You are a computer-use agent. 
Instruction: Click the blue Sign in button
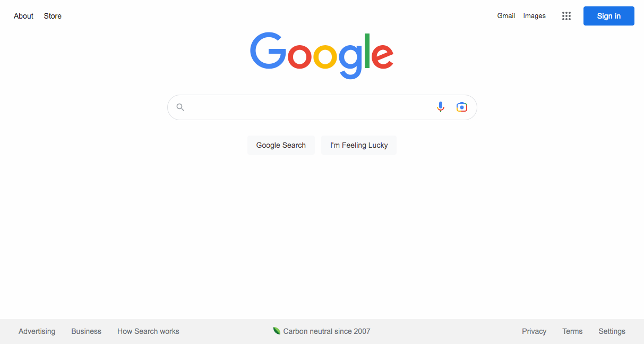click(609, 16)
